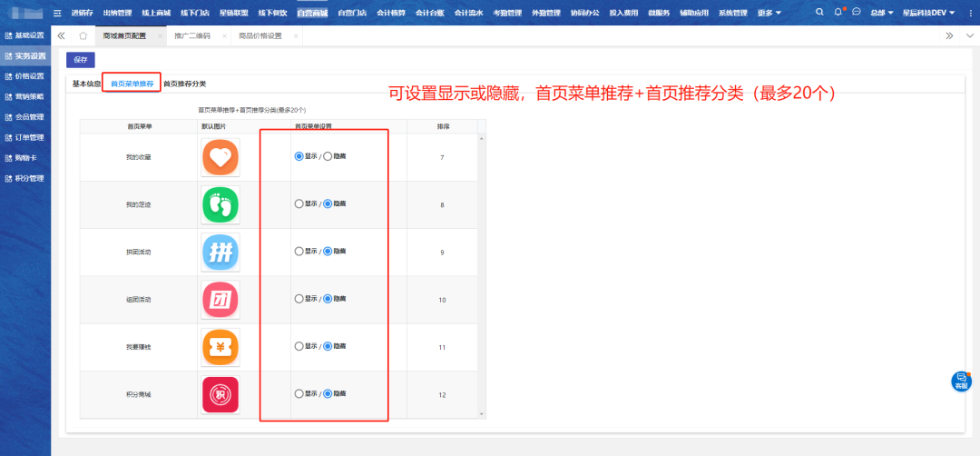Open the 总部 dropdown in header
Viewport: 980px width, 456px height.
click(881, 14)
